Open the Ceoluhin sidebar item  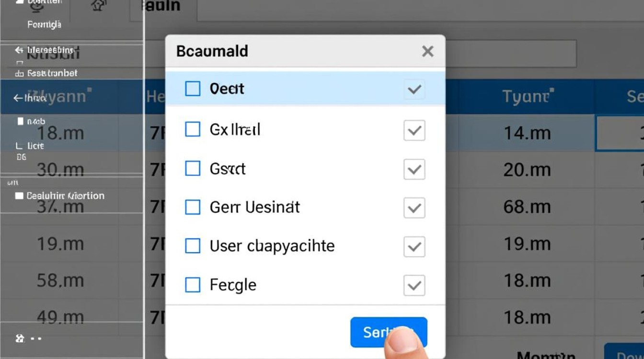tap(60, 196)
